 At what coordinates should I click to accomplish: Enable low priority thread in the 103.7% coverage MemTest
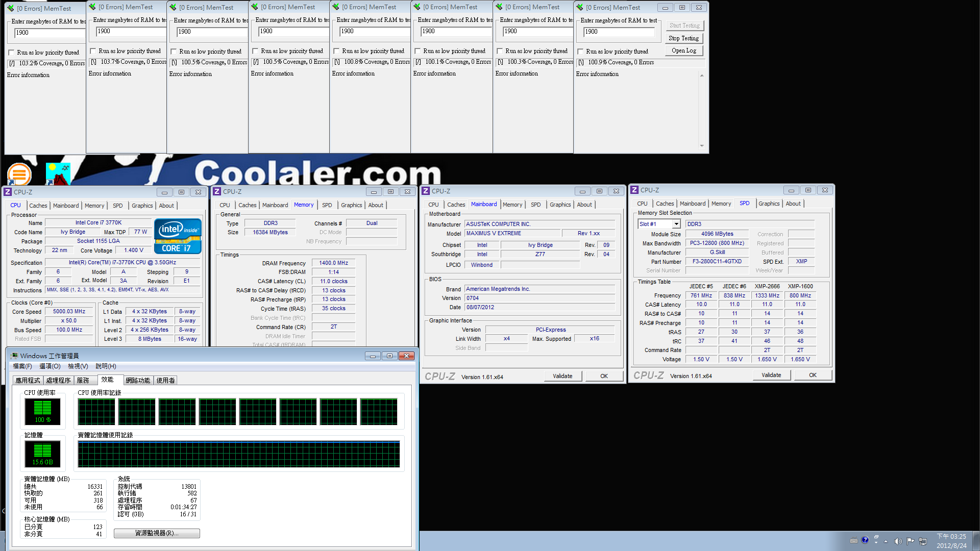click(x=93, y=51)
